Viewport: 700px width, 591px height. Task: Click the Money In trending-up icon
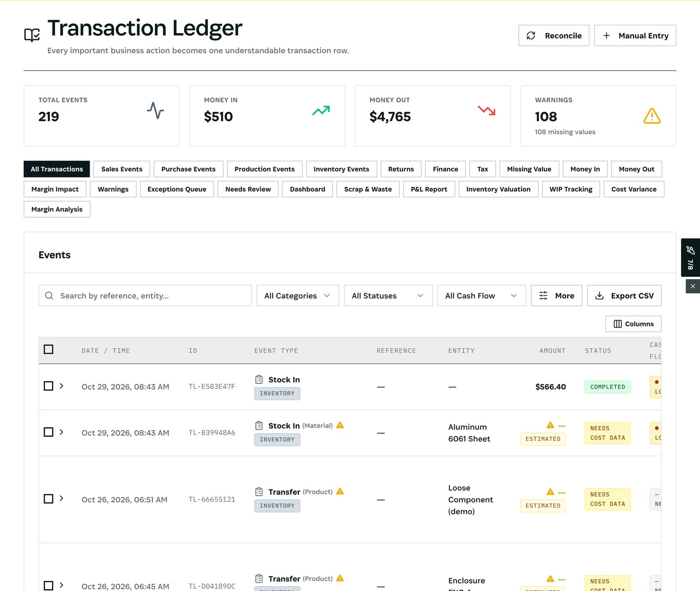321,110
